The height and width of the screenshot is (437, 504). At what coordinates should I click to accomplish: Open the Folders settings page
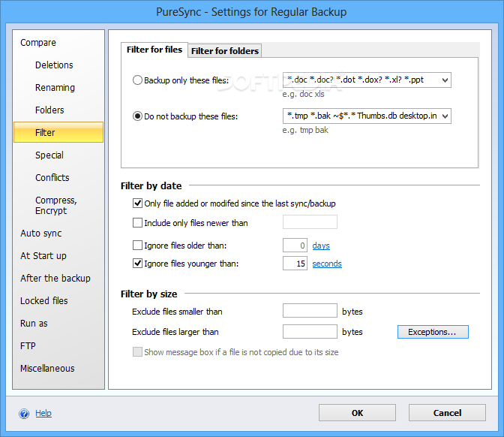pos(49,110)
